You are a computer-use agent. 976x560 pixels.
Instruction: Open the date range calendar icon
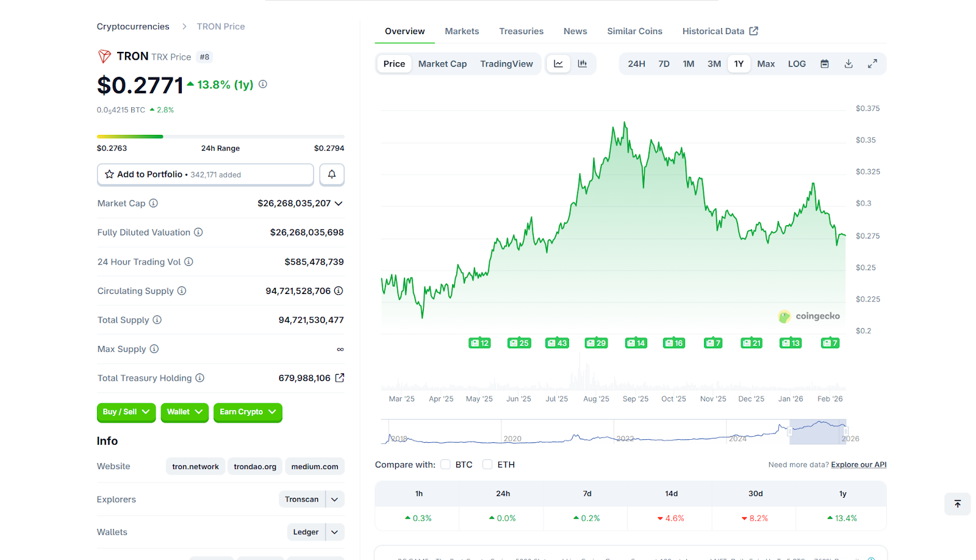[824, 63]
